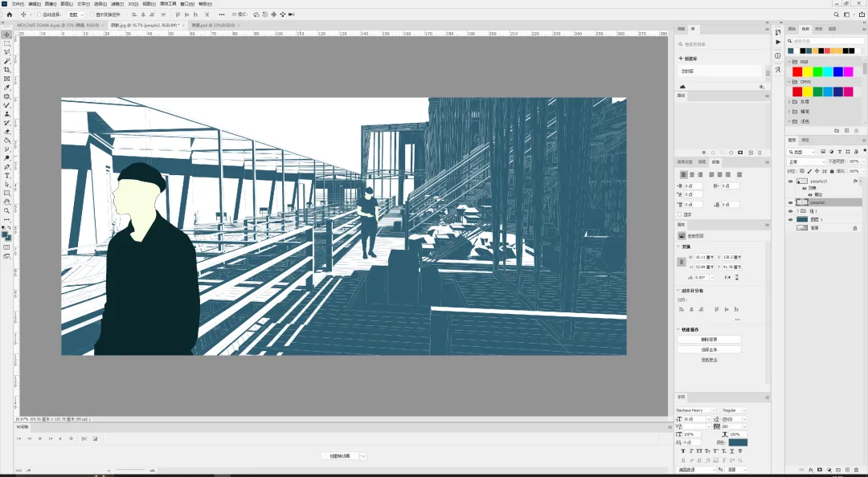Image resolution: width=868 pixels, height=477 pixels.
Task: Click the Remove Background quick action button
Action: 709,339
